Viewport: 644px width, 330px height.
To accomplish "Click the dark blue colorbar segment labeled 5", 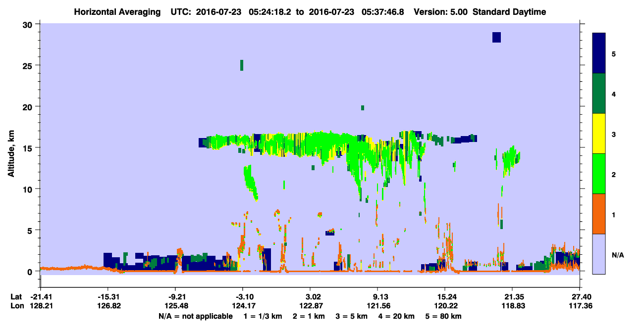I will tap(599, 53).
